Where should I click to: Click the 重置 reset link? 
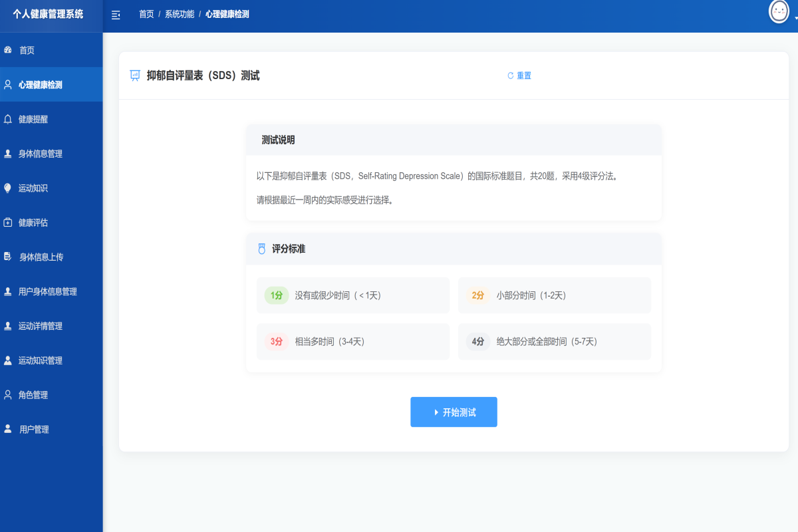coord(523,76)
